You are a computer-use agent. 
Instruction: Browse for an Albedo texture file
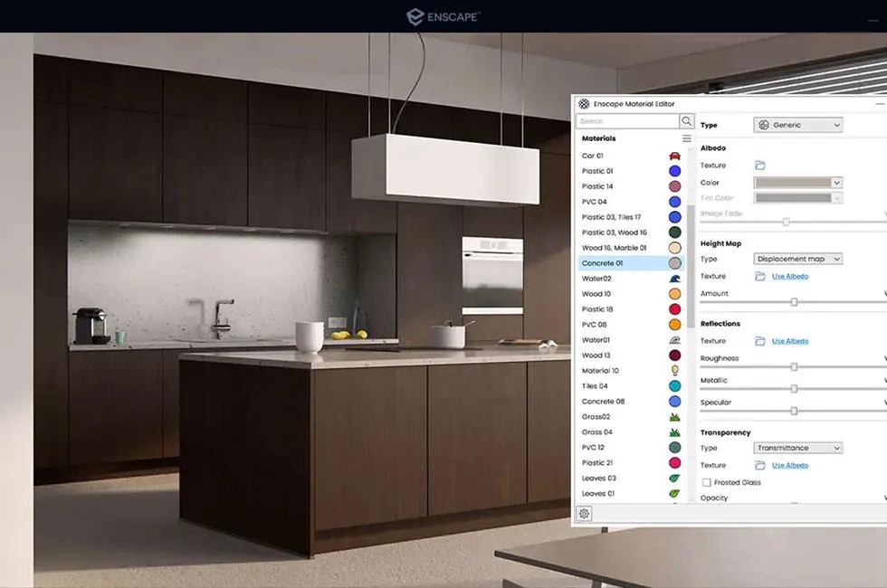click(x=759, y=165)
